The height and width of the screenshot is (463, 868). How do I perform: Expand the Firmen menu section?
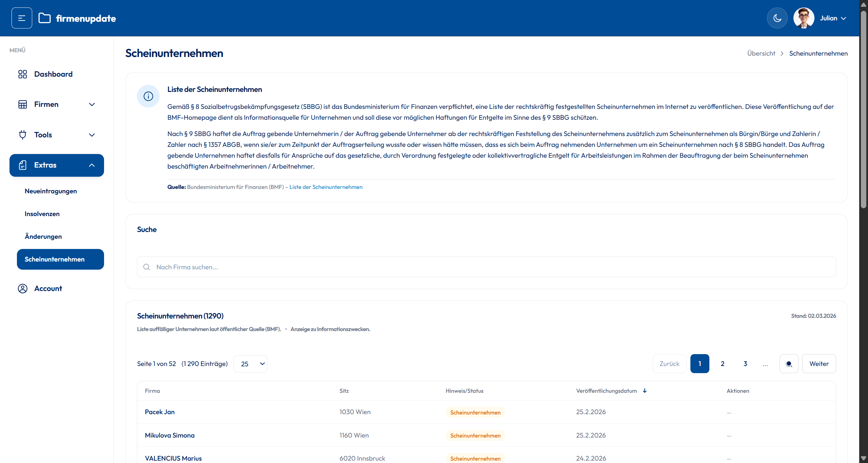point(92,104)
